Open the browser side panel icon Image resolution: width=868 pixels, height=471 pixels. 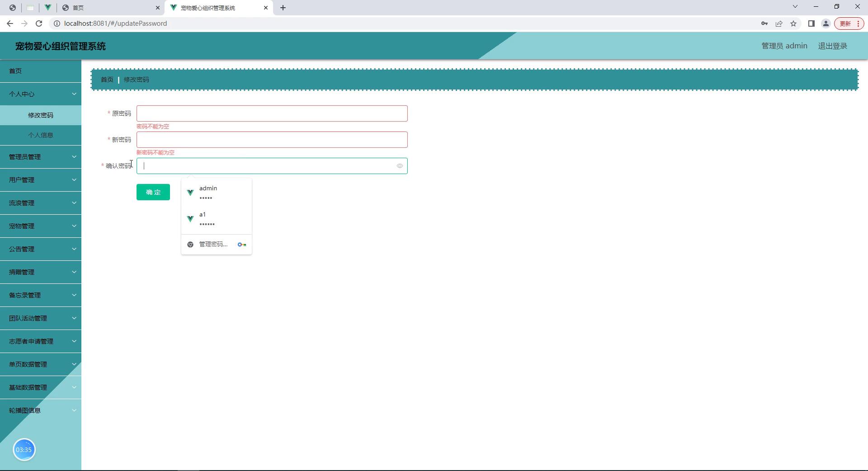tap(811, 24)
